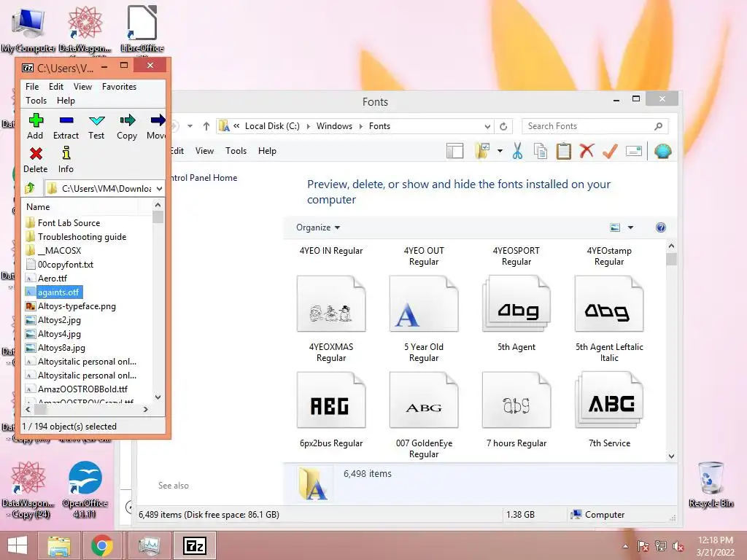
Task: Click the 7-Zip horizontal scroll right arrow
Action: [x=146, y=409]
